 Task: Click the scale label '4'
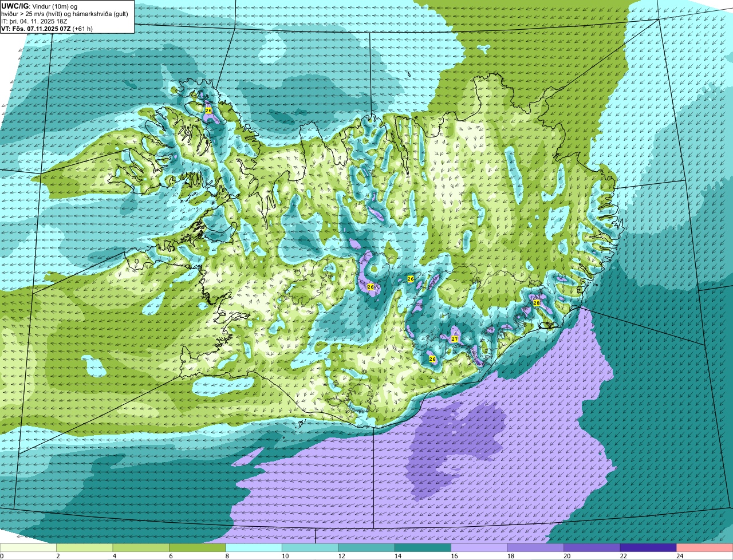click(x=114, y=556)
